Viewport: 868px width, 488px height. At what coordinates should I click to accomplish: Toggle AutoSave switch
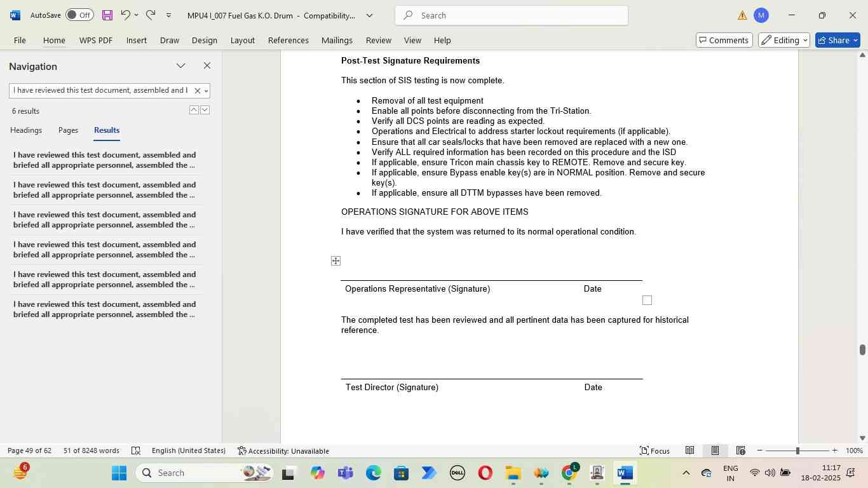[79, 15]
